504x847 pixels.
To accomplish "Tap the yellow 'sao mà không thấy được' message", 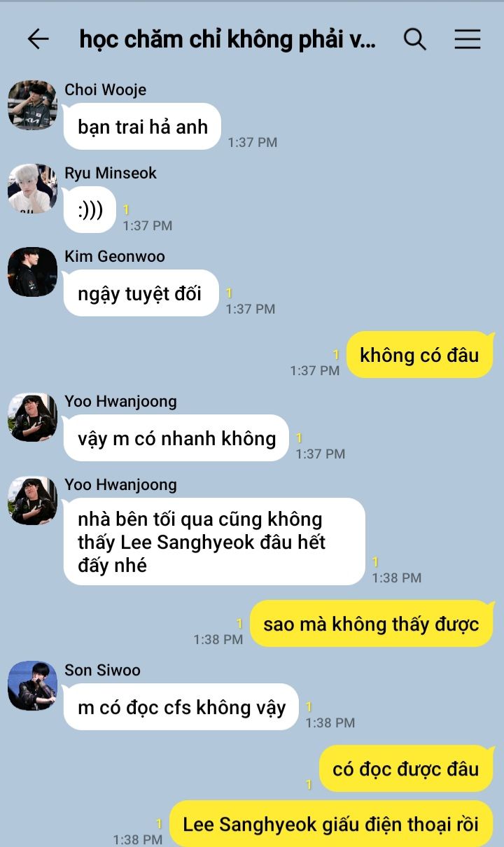I will (x=372, y=624).
